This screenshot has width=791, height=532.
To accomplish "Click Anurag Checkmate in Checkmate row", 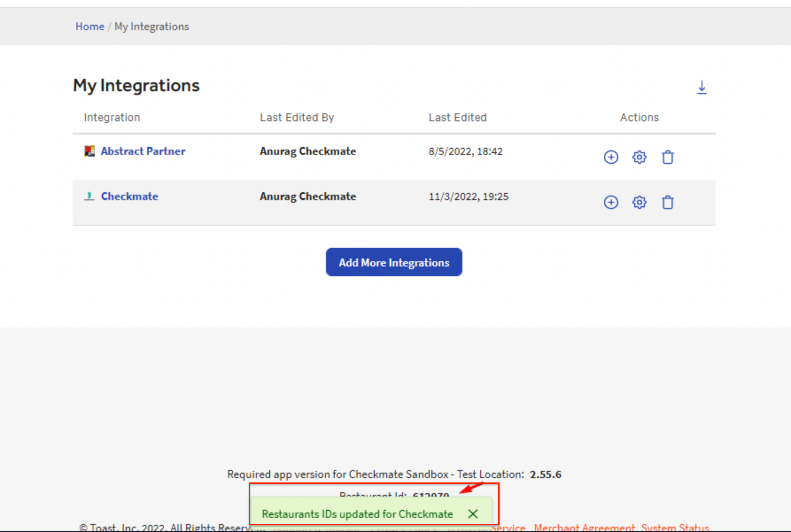I will click(308, 197).
